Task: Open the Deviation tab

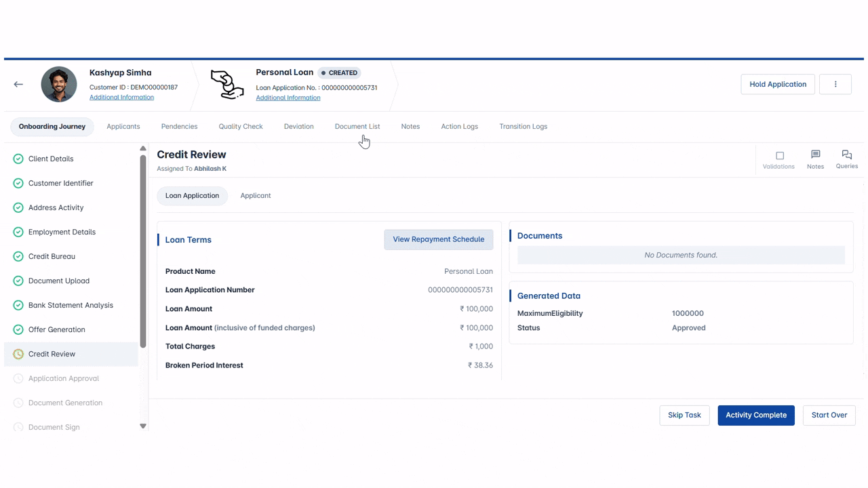Action: 298,126
